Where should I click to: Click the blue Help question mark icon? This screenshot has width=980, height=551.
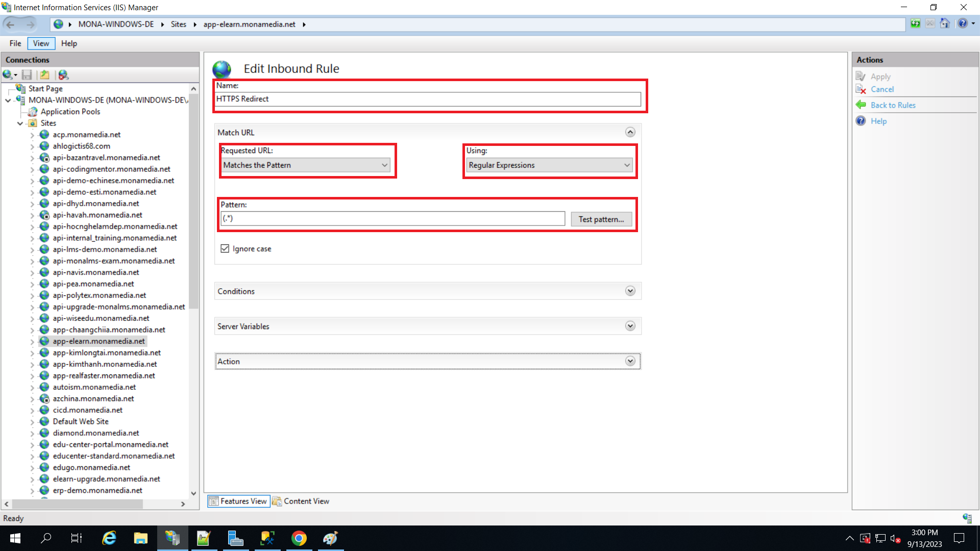pos(861,121)
